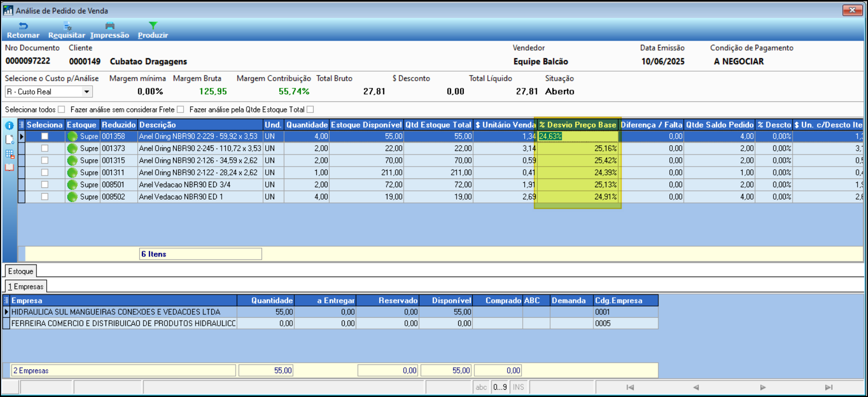
Task: Click the 24,91% deviation cell
Action: click(x=578, y=197)
